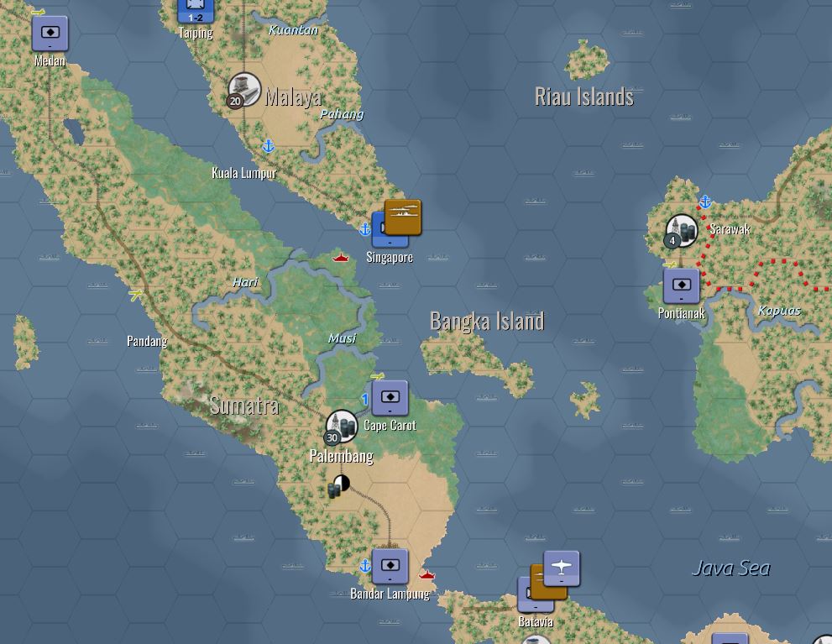Click the red ship marker west of Singapore
The image size is (832, 644).
click(341, 258)
